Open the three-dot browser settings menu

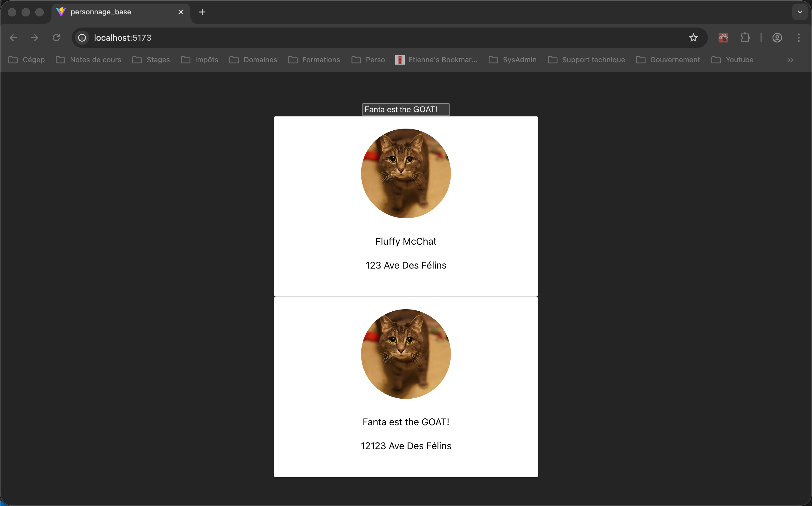[x=799, y=37]
